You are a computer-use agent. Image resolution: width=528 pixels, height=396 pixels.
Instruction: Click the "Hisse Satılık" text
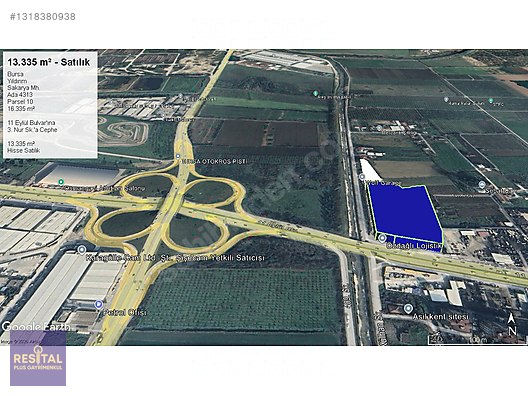point(24,151)
